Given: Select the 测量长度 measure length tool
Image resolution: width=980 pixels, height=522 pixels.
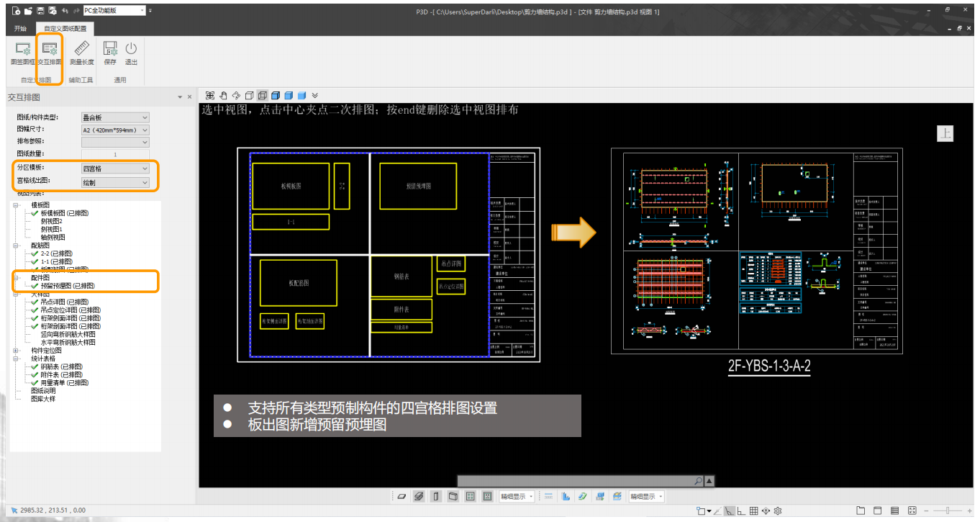Looking at the screenshot, I should [x=81, y=53].
